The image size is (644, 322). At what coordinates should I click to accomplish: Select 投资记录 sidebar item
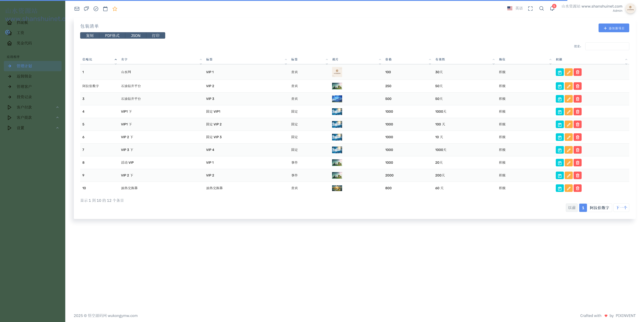[x=24, y=97]
